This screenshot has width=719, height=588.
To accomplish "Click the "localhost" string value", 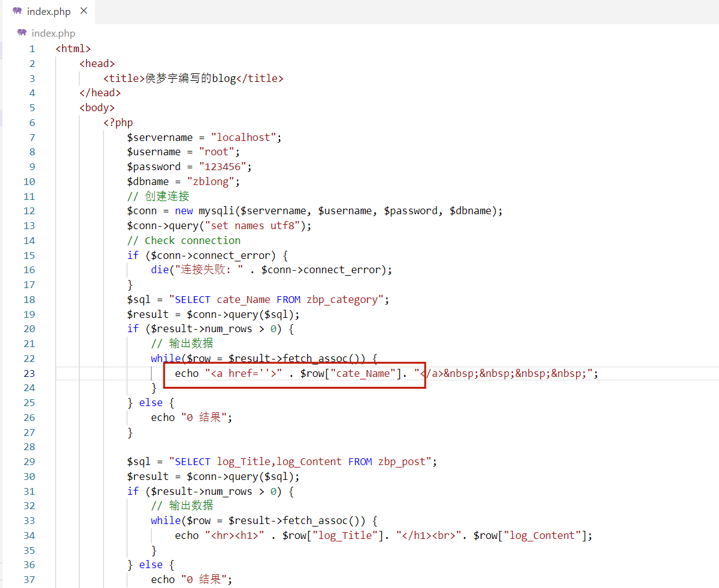I will [x=243, y=137].
